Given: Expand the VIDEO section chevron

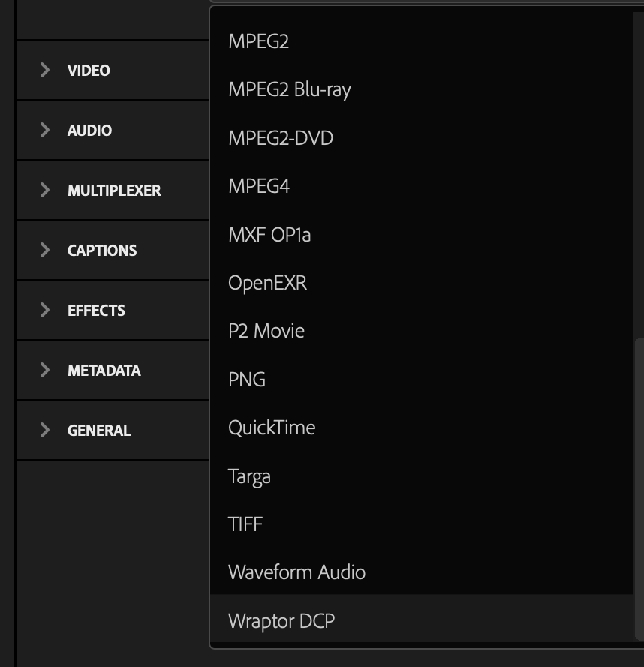Looking at the screenshot, I should (45, 70).
